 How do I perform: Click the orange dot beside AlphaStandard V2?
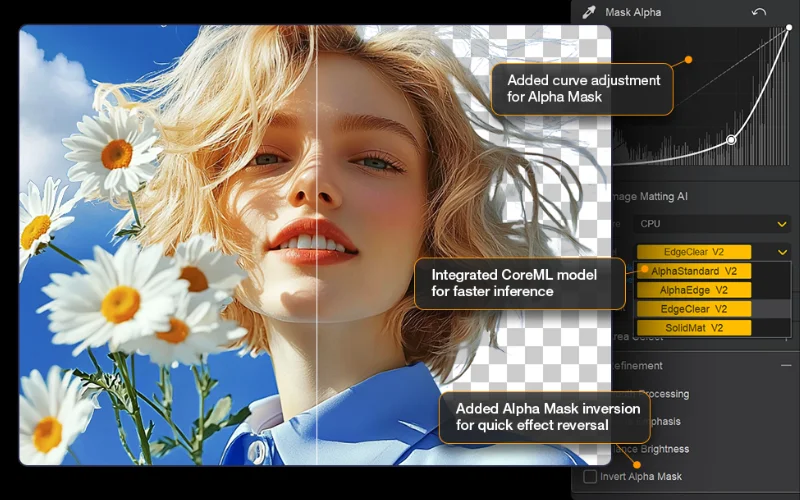tap(645, 270)
